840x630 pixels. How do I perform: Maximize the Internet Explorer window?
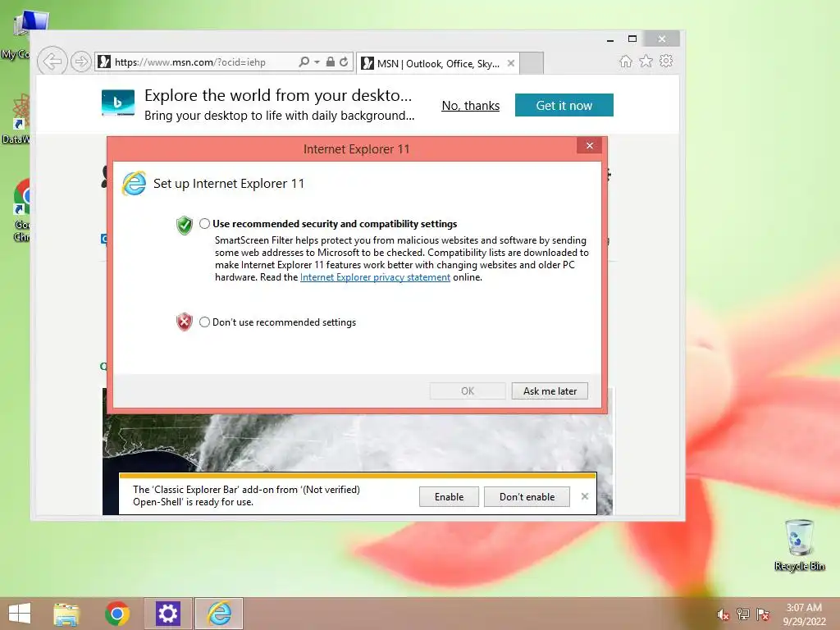[632, 39]
